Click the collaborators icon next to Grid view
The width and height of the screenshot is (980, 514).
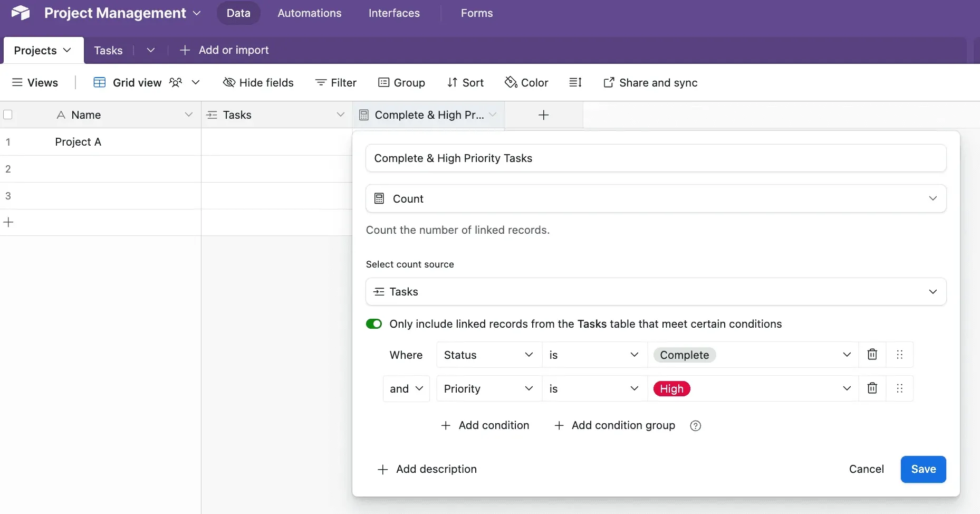176,82
